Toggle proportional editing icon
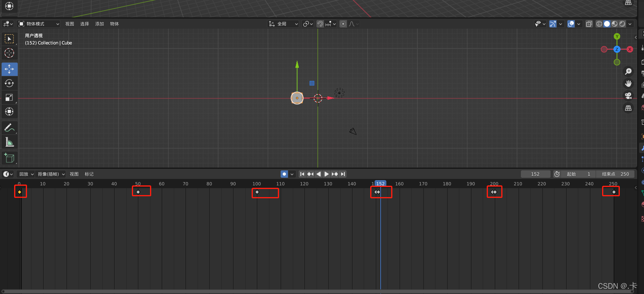This screenshot has height=294, width=644. [x=343, y=24]
